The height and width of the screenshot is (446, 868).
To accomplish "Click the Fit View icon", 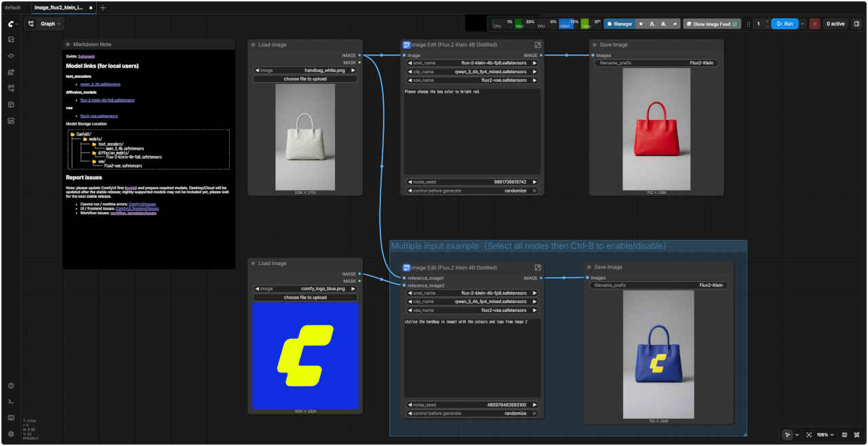I will click(809, 434).
